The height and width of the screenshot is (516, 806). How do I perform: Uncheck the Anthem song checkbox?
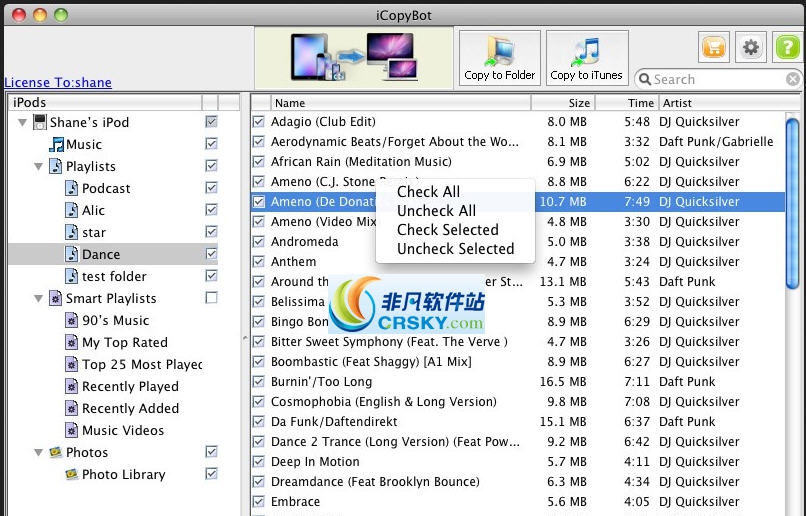[x=259, y=262]
